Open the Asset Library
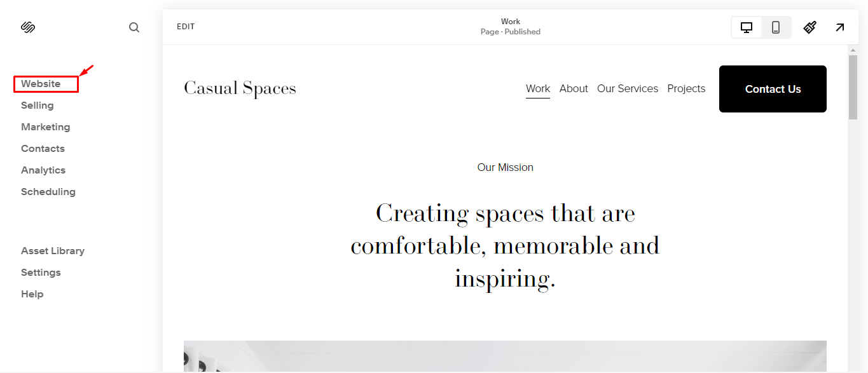The width and height of the screenshot is (868, 373). (x=53, y=250)
